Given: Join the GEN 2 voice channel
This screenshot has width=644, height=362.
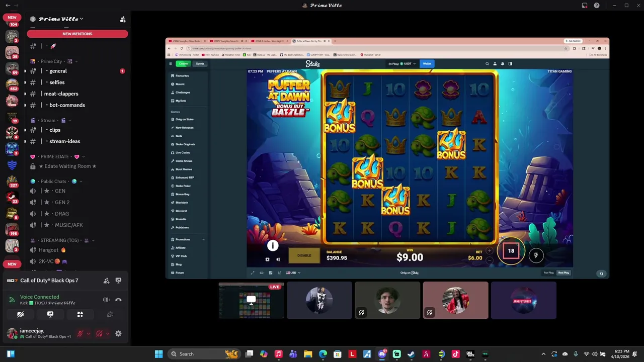Looking at the screenshot, I should click(x=77, y=202).
